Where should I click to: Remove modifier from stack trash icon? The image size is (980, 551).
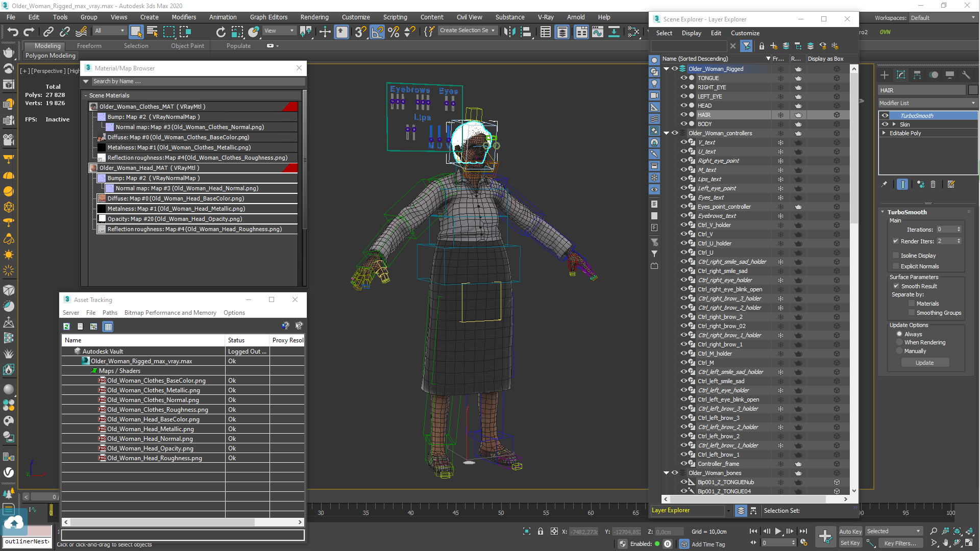click(x=933, y=184)
